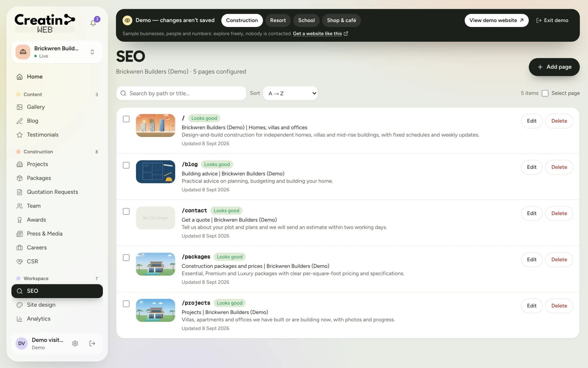Screen dimensions: 588x368
Task: Click the Projects building icon
Action: 20,164
